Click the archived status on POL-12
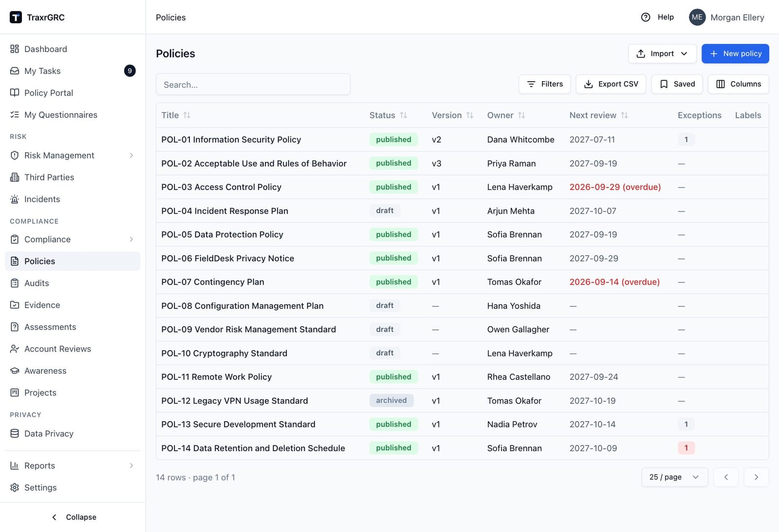 coord(391,400)
